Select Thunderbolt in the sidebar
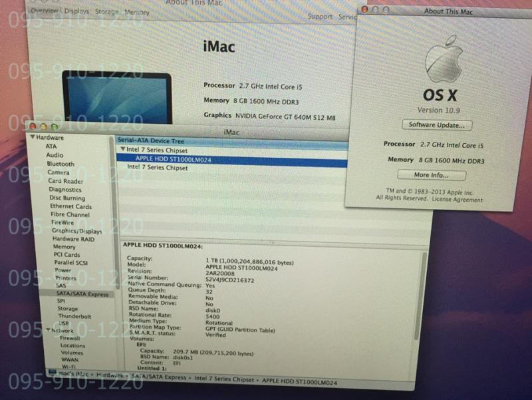Screen dimensions: 532x400 click(x=74, y=317)
